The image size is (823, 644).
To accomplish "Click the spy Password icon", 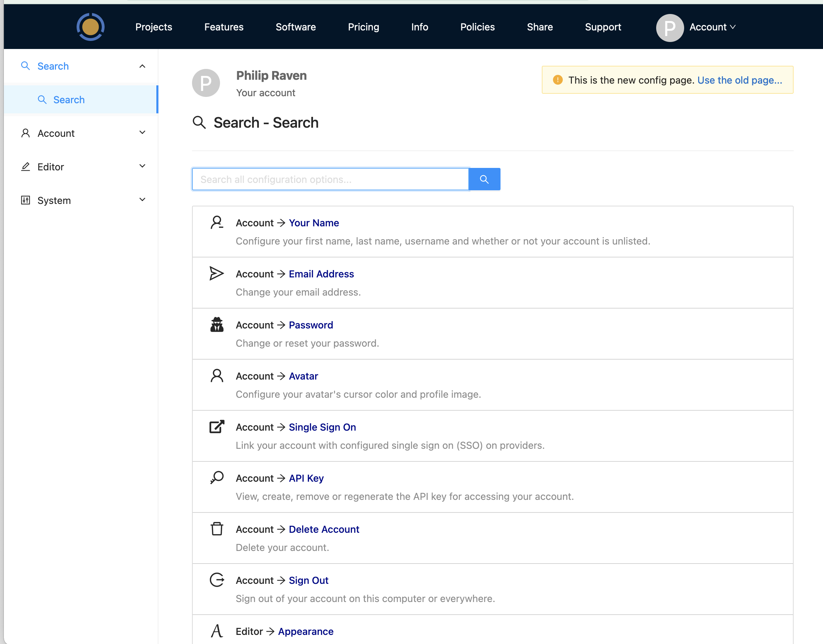I will [x=217, y=324].
